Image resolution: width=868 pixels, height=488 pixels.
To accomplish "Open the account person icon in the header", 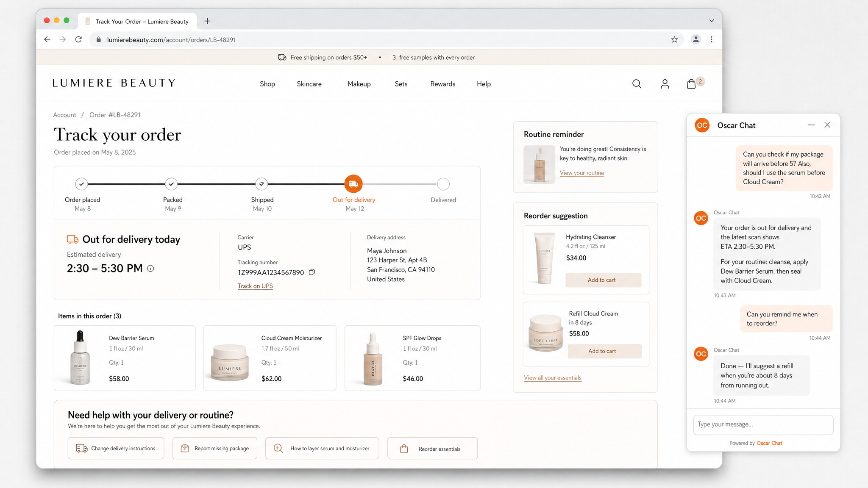I will (665, 84).
